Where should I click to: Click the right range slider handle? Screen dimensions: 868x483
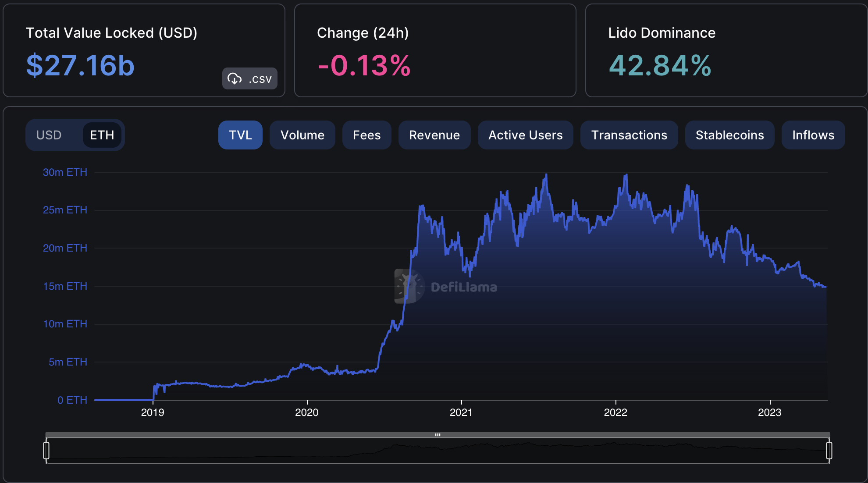829,451
